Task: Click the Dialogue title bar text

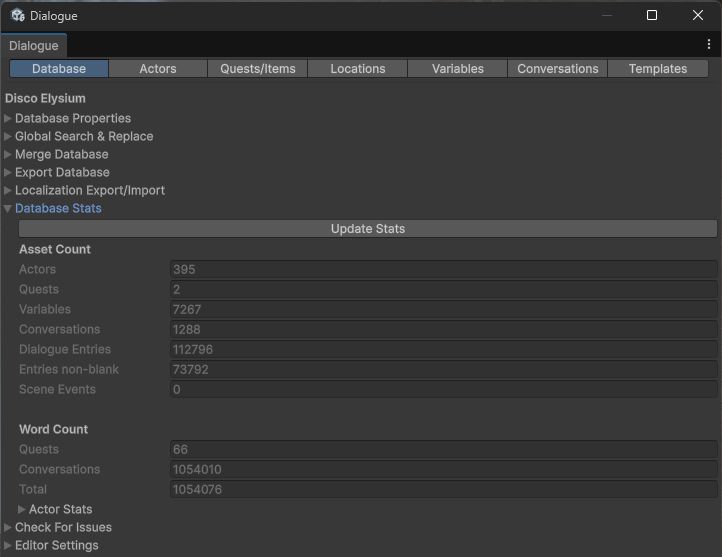Action: coord(53,16)
